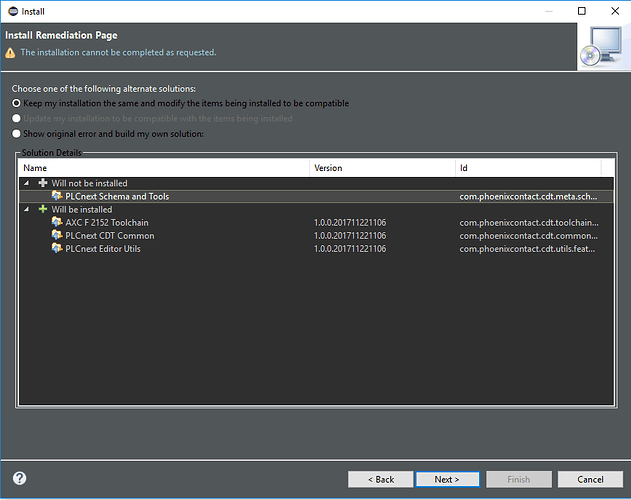The image size is (631, 500).
Task: Proceed with the Next button
Action: [447, 479]
